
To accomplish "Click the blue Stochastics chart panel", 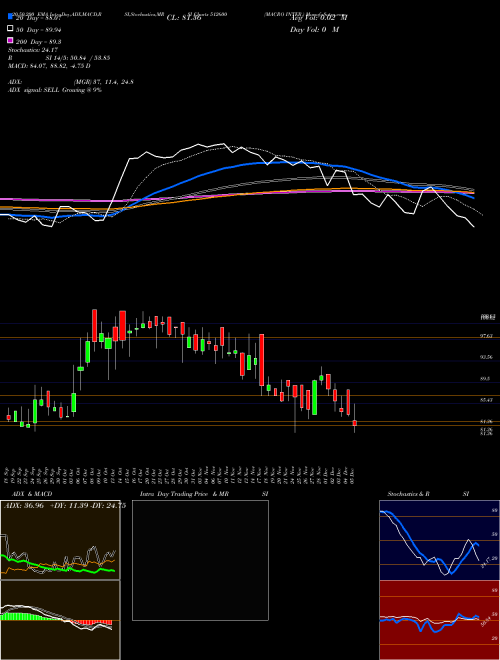I will coord(439,540).
